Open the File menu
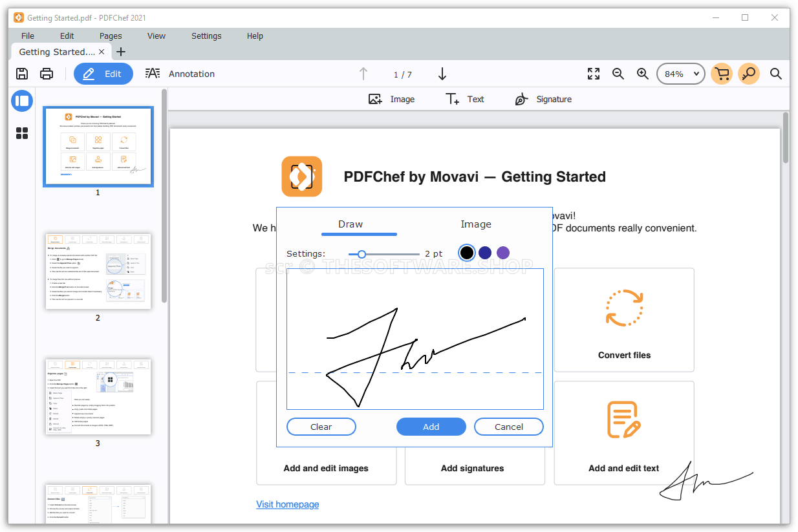Image resolution: width=798 pixels, height=532 pixels. click(28, 36)
